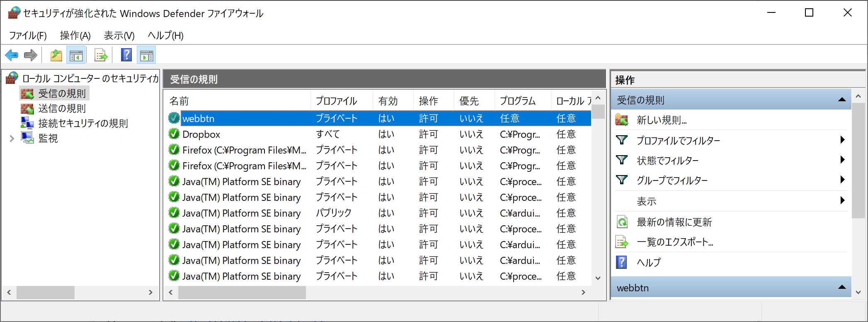868x322 pixels.
Task: Select 接続セキュリティの規則 in the tree
Action: tap(83, 123)
